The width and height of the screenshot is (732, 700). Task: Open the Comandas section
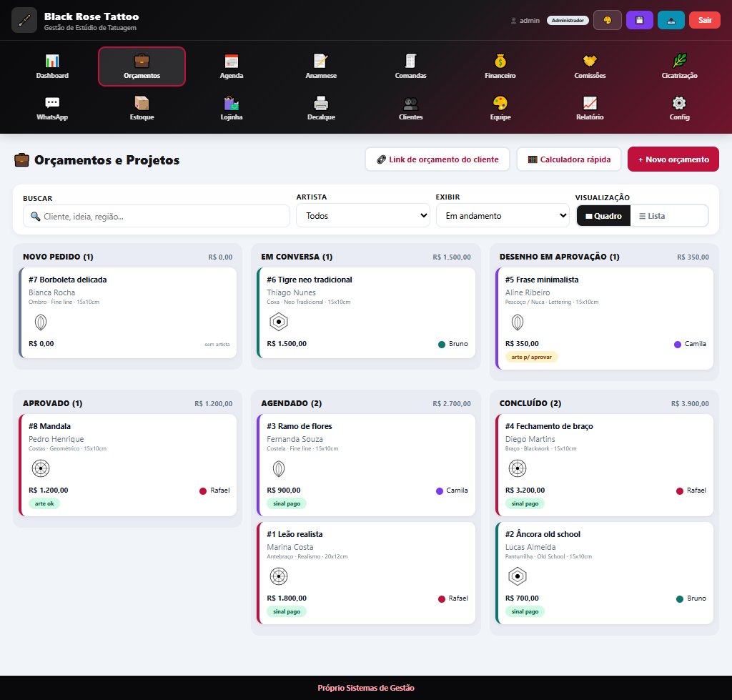tap(411, 66)
